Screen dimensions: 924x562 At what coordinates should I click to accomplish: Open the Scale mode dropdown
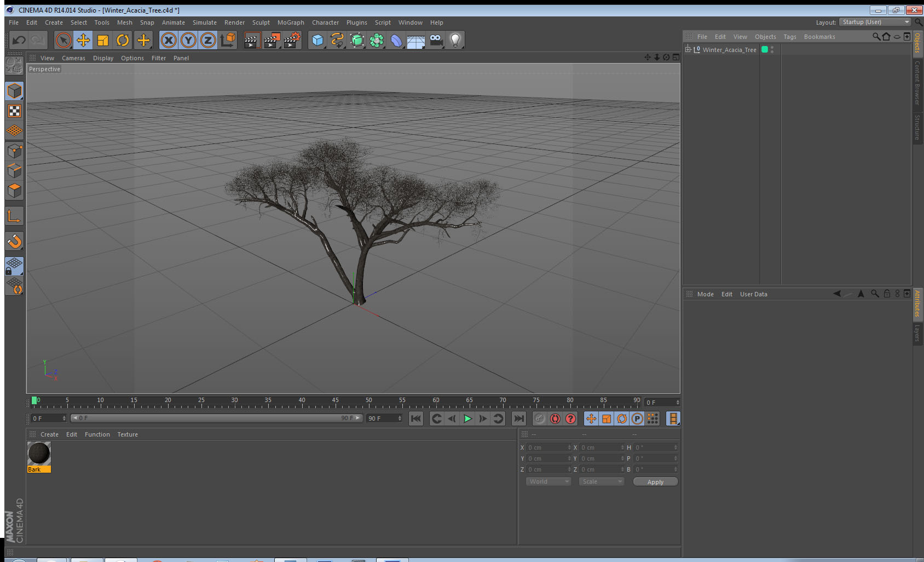[x=602, y=481]
